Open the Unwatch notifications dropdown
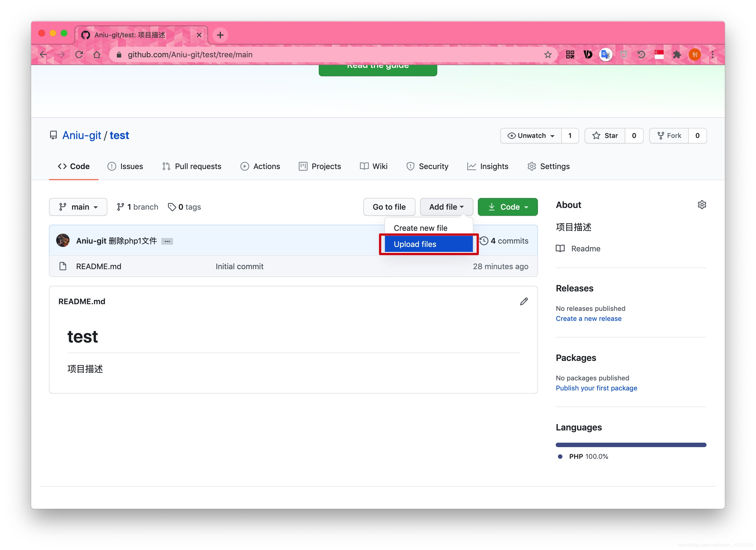The image size is (756, 550). (x=531, y=136)
